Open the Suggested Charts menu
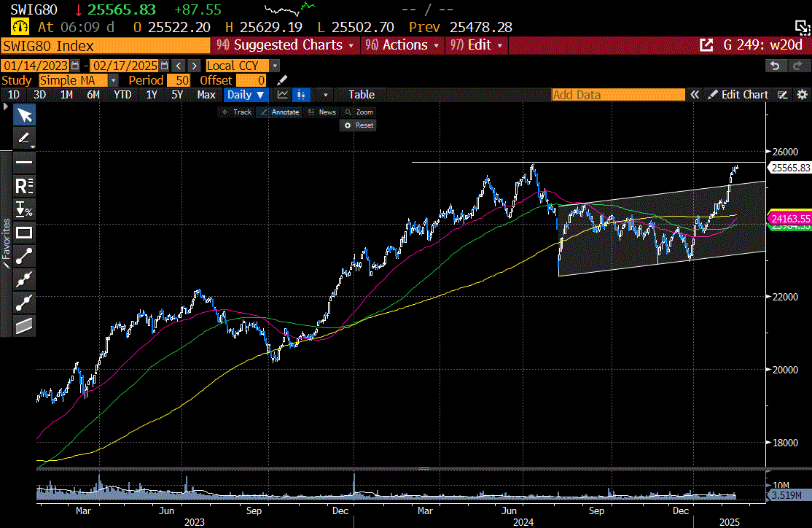Image resolution: width=812 pixels, height=528 pixels. coord(285,45)
